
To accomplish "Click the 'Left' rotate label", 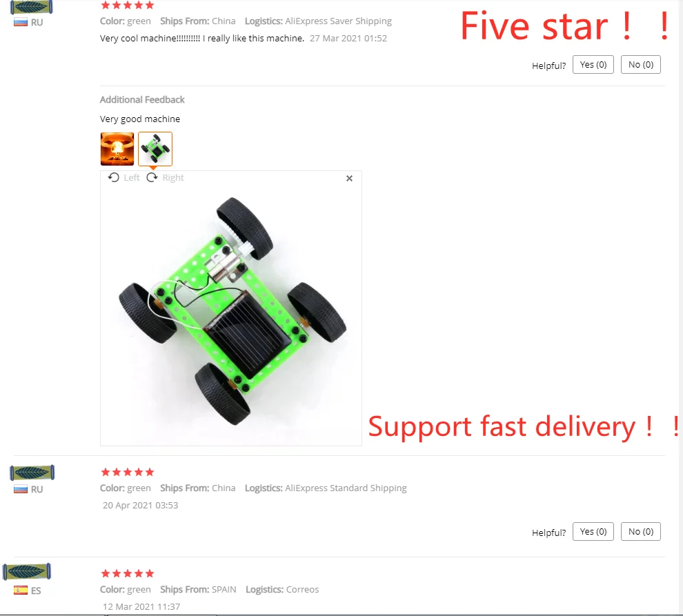I will tap(132, 178).
